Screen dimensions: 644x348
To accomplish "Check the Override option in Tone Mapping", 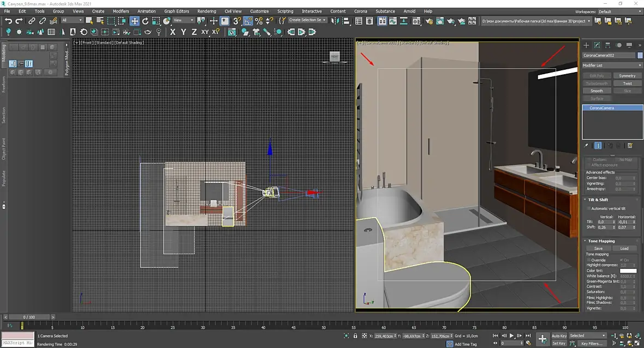I will [x=589, y=260].
